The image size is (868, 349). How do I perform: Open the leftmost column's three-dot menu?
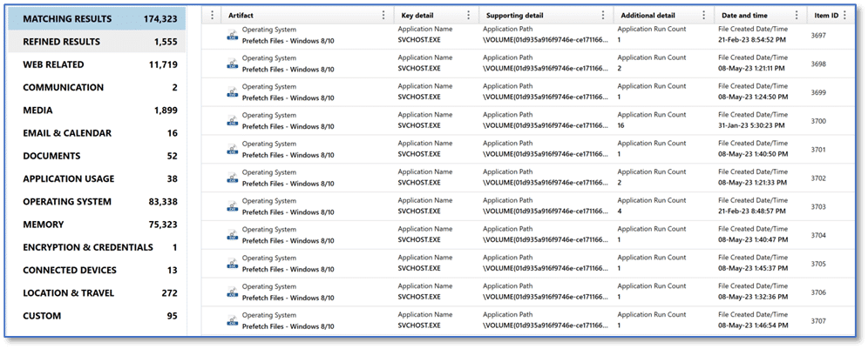[212, 16]
